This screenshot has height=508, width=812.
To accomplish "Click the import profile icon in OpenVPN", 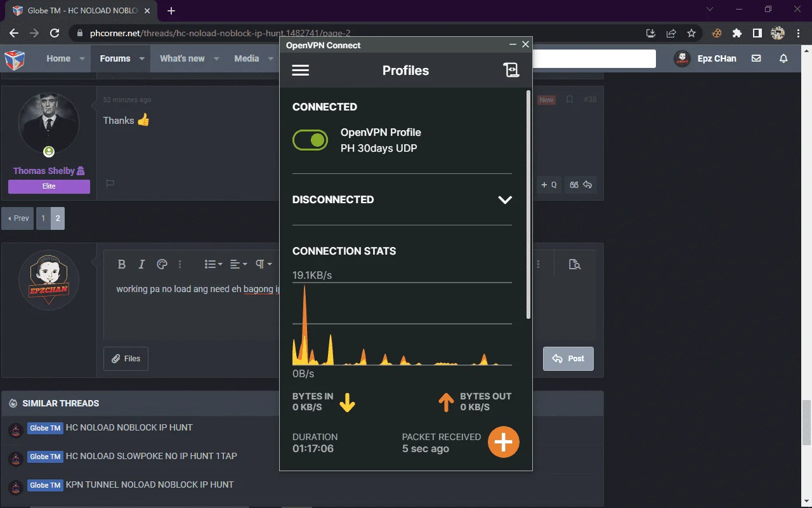I will click(511, 70).
